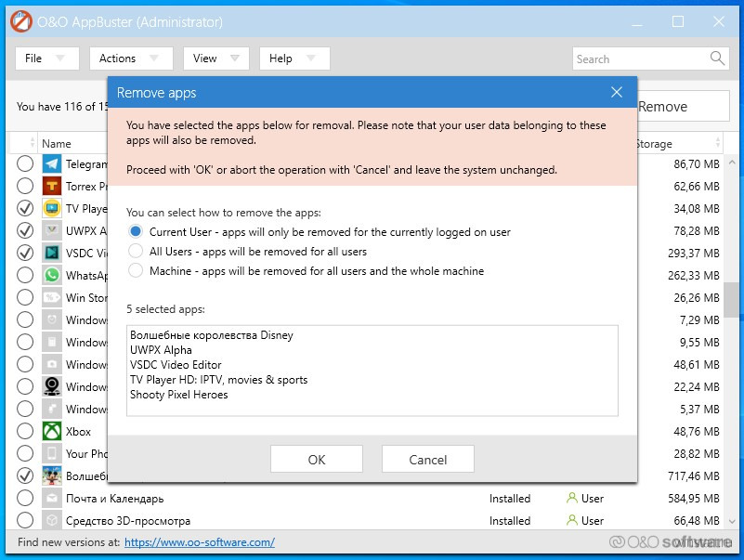This screenshot has height=560, width=744.
Task: Open the View menu
Action: pyautogui.click(x=215, y=59)
